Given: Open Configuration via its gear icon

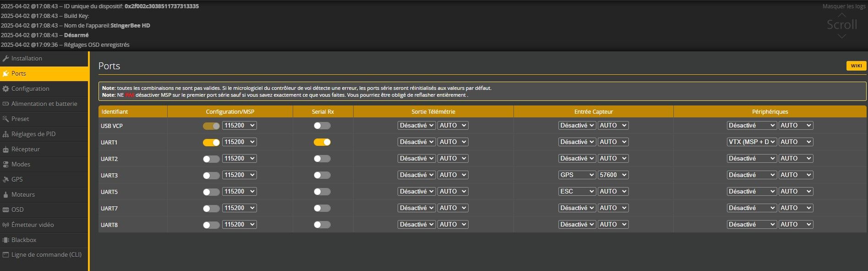Looking at the screenshot, I should tap(6, 89).
